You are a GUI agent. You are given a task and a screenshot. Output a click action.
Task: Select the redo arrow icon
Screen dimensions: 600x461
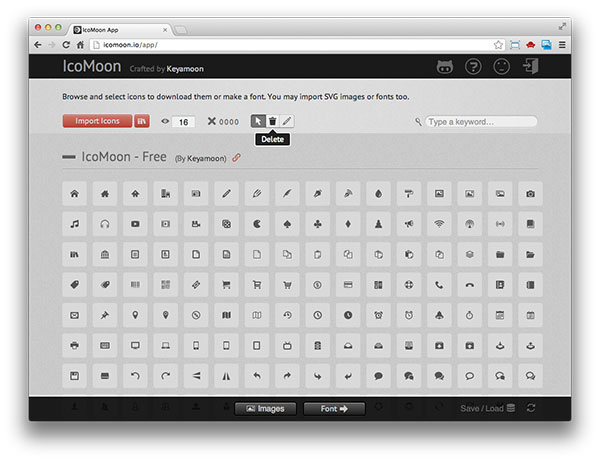pos(166,376)
